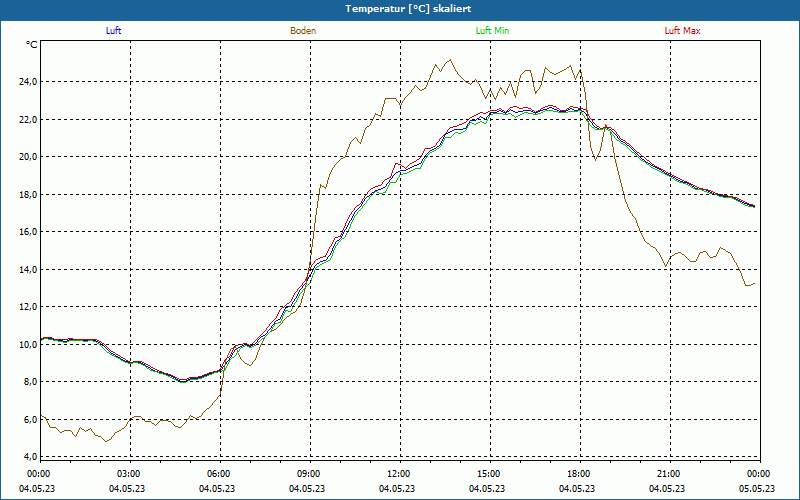Click the '18,0' y-axis value

pos(29,194)
